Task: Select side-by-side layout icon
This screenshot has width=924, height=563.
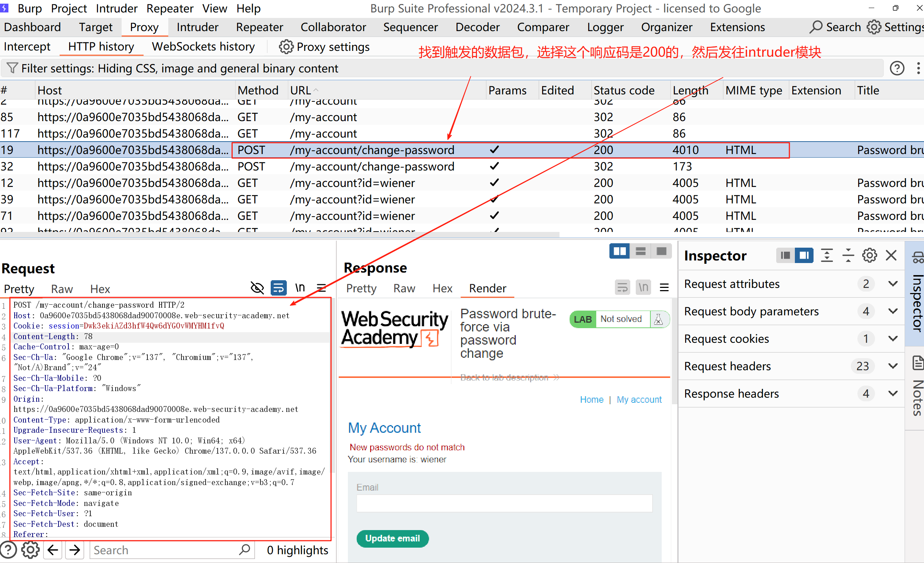Action: 619,251
